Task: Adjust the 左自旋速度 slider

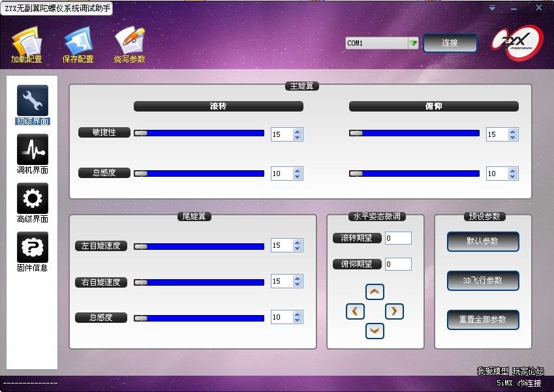Action: click(x=199, y=247)
